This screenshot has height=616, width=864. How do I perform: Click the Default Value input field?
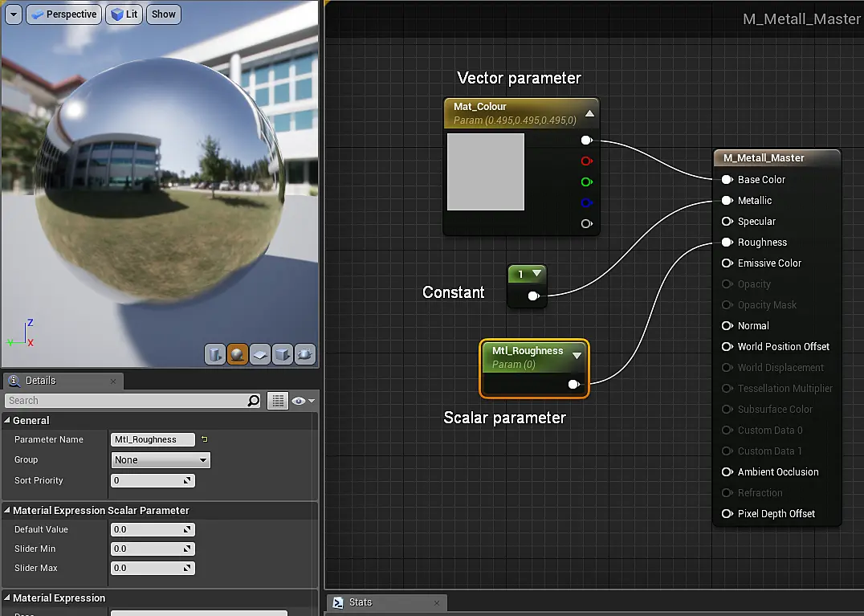click(x=153, y=529)
